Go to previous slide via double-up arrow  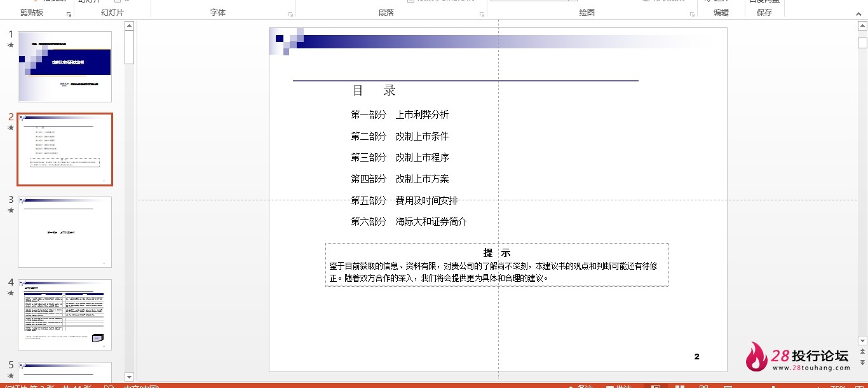(862, 352)
